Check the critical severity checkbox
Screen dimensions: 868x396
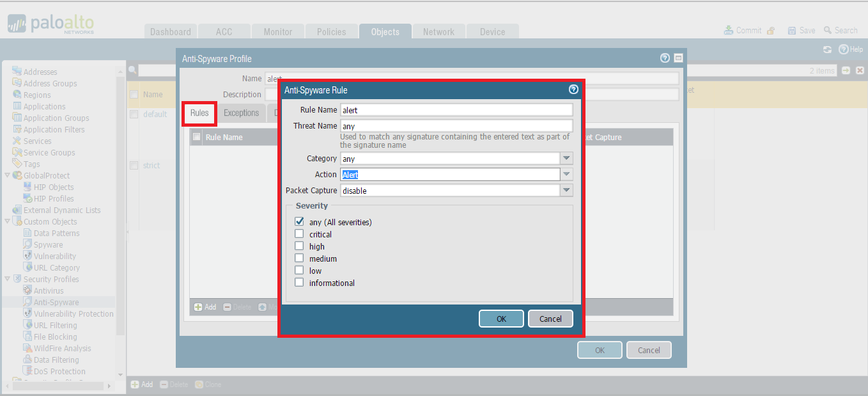click(x=299, y=234)
